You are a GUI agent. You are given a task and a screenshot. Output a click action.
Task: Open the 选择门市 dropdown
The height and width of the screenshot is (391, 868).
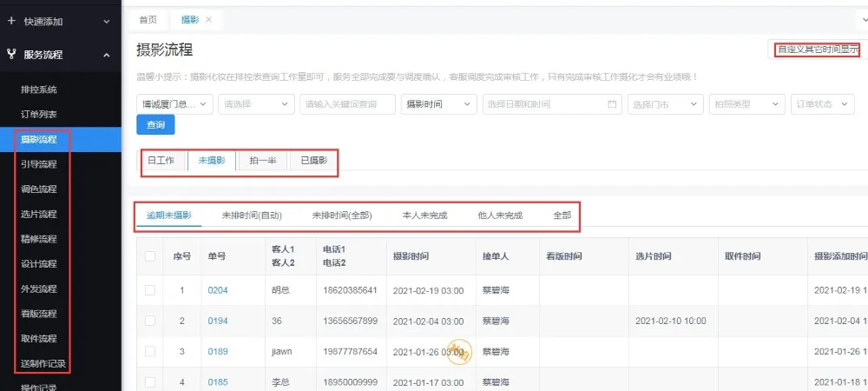click(x=664, y=104)
